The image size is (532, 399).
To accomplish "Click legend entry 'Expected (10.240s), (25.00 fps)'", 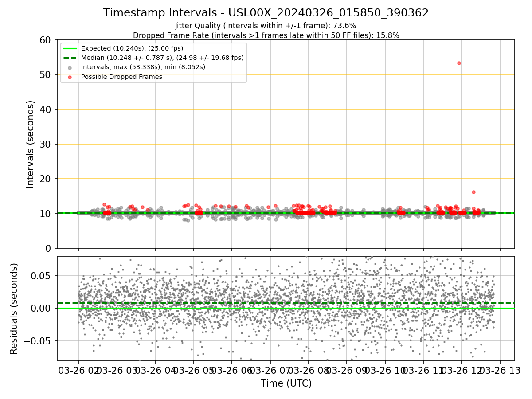I will click(132, 48).
